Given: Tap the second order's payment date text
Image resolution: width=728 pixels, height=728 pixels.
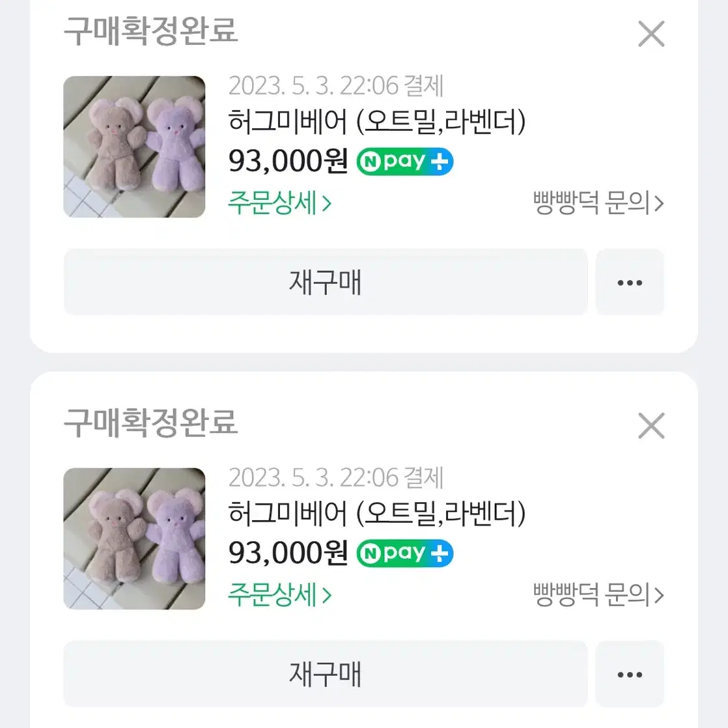Looking at the screenshot, I should coord(336,478).
